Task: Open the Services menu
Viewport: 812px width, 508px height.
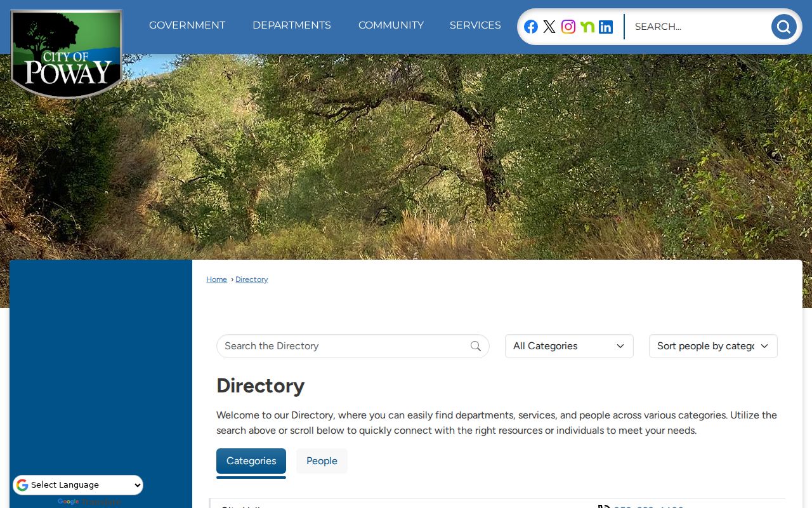Action: click(x=475, y=25)
